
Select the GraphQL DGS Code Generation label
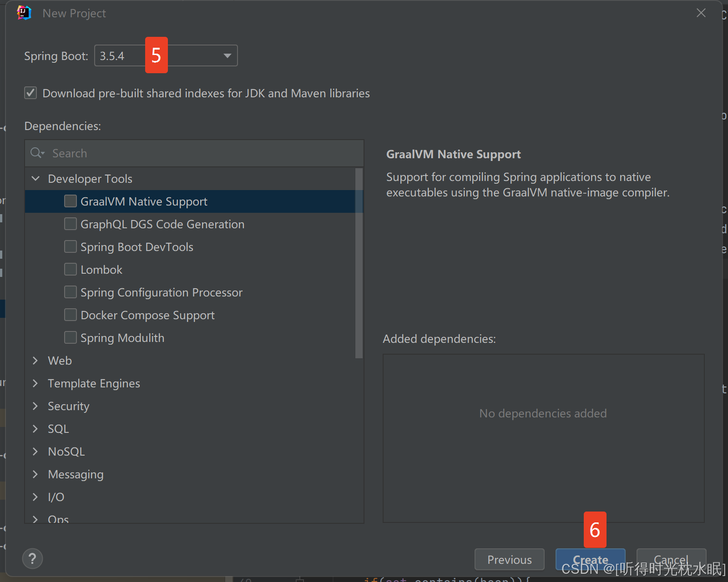pyautogui.click(x=162, y=224)
